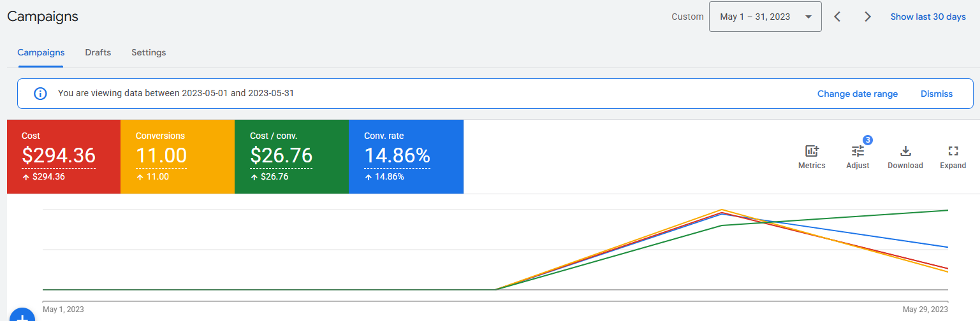Click the Campaigns page heading
The height and width of the screenshot is (321, 980).
pos(43,17)
